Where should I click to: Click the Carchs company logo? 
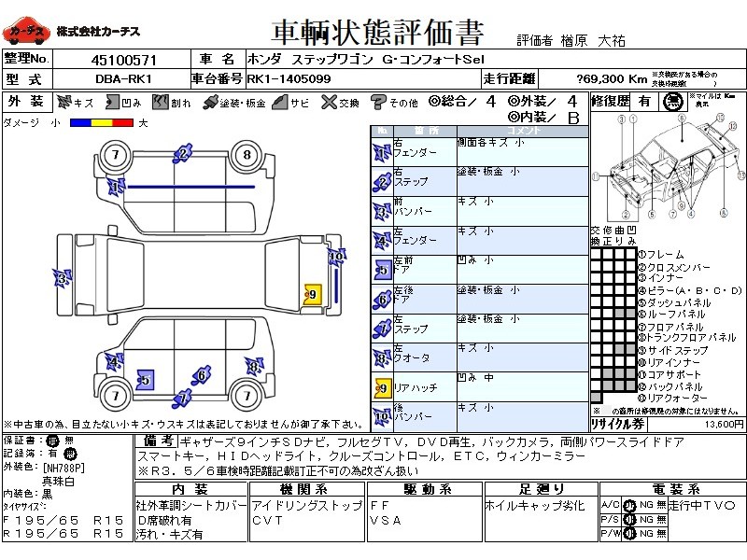(x=25, y=33)
